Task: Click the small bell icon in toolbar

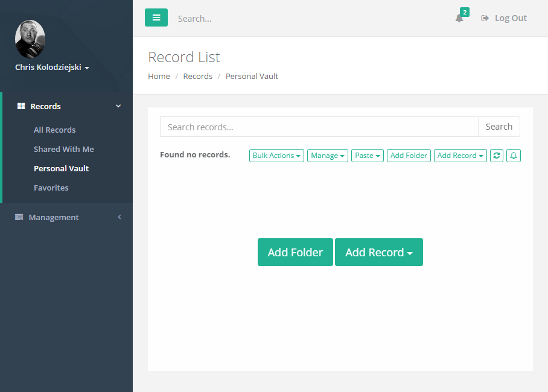Action: pos(514,156)
